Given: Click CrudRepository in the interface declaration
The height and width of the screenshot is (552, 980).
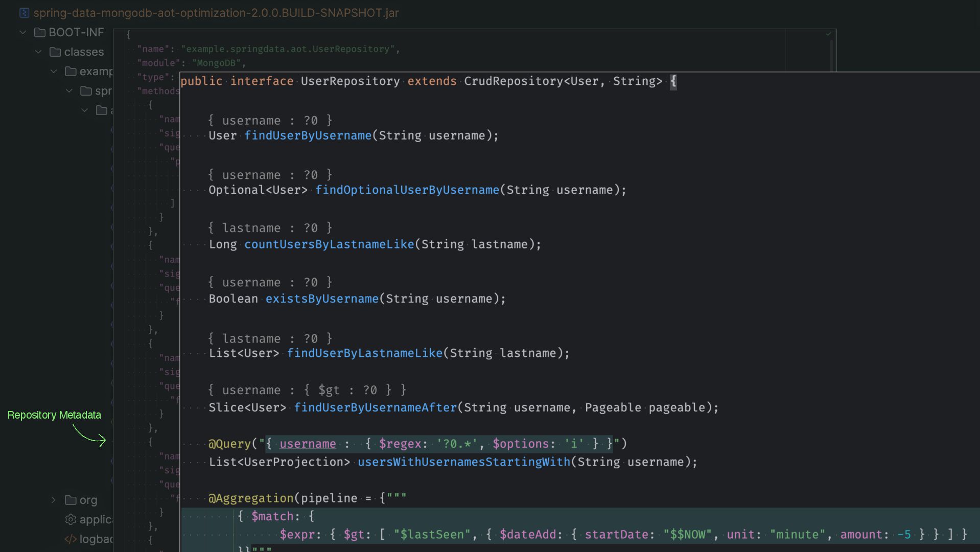Looking at the screenshot, I should [513, 81].
